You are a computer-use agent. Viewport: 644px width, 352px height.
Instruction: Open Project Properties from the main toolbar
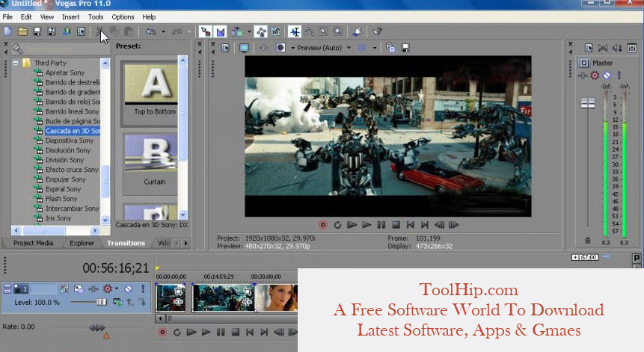pyautogui.click(x=81, y=31)
